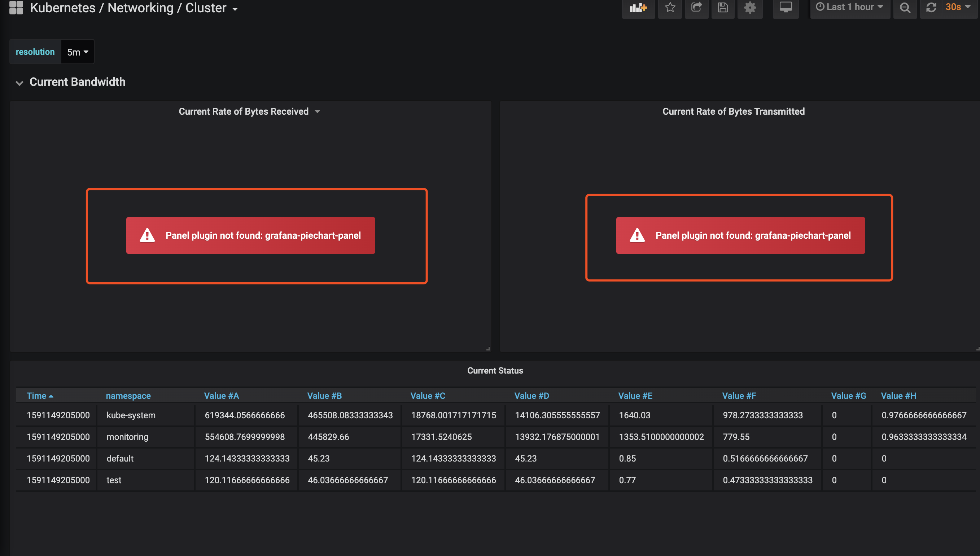Image resolution: width=980 pixels, height=556 pixels.
Task: Click Bytes Transmitted plugin not found alert
Action: pyautogui.click(x=740, y=235)
